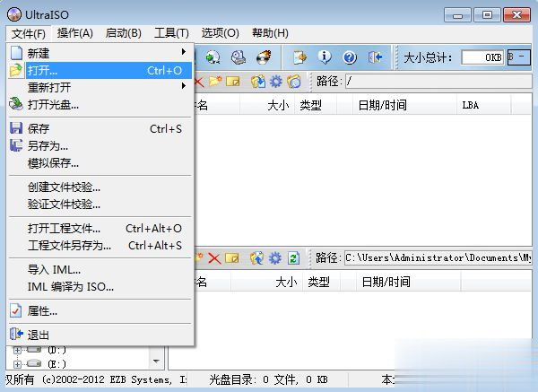The image size is (538, 392).
Task: Choose 打开... Ctrl+O menu entry
Action: (x=100, y=70)
